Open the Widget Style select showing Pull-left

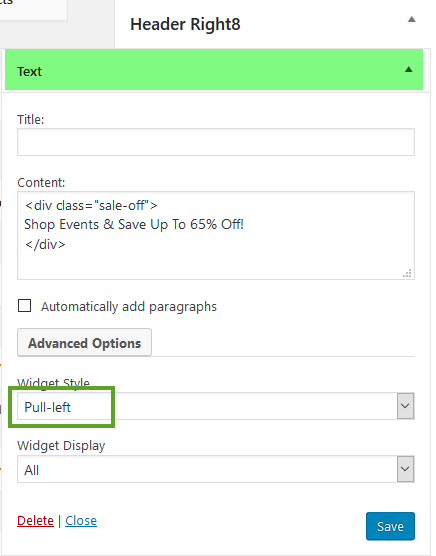tap(216, 406)
